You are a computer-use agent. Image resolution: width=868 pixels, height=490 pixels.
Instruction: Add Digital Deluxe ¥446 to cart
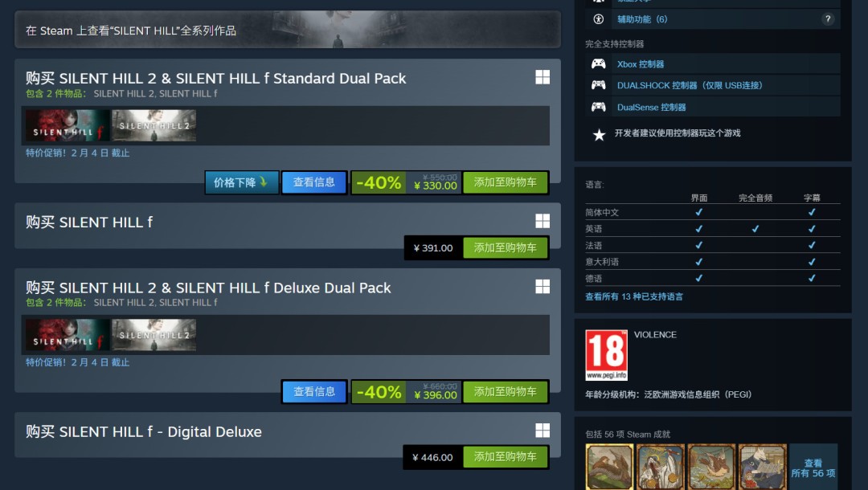pos(505,457)
